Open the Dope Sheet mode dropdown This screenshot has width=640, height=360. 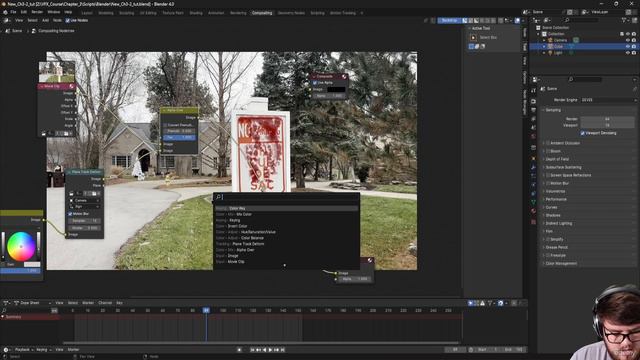tap(32, 303)
